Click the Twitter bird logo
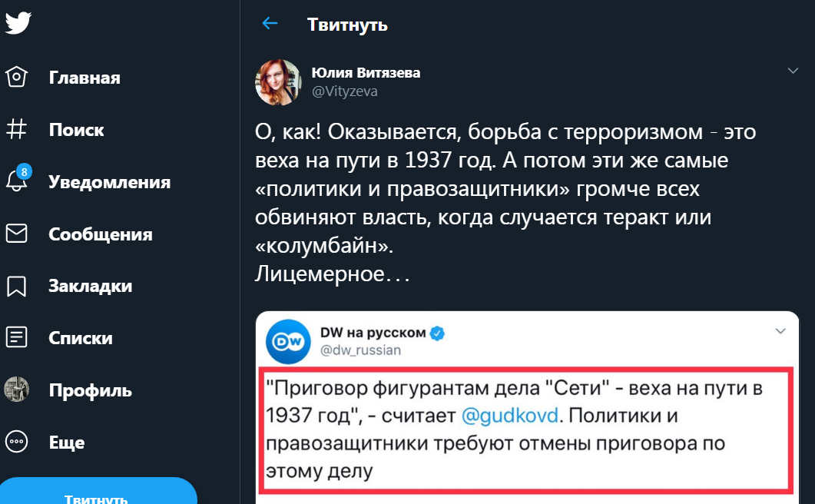 [18, 23]
